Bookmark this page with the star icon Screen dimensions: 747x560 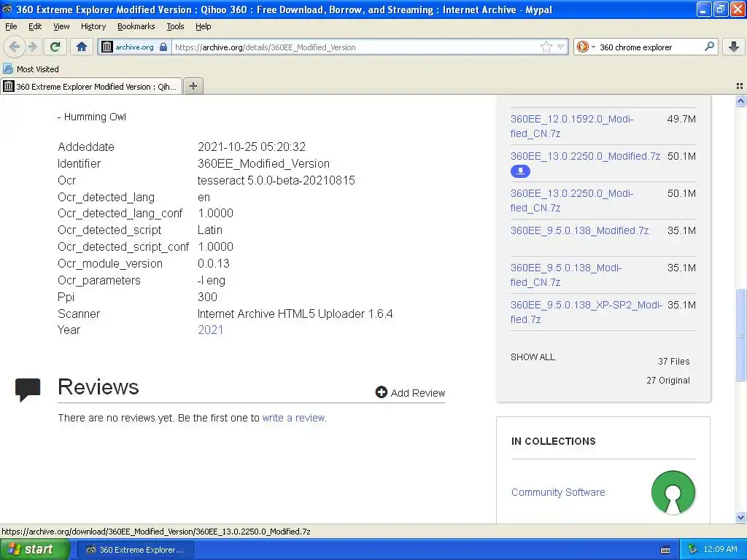(x=546, y=47)
